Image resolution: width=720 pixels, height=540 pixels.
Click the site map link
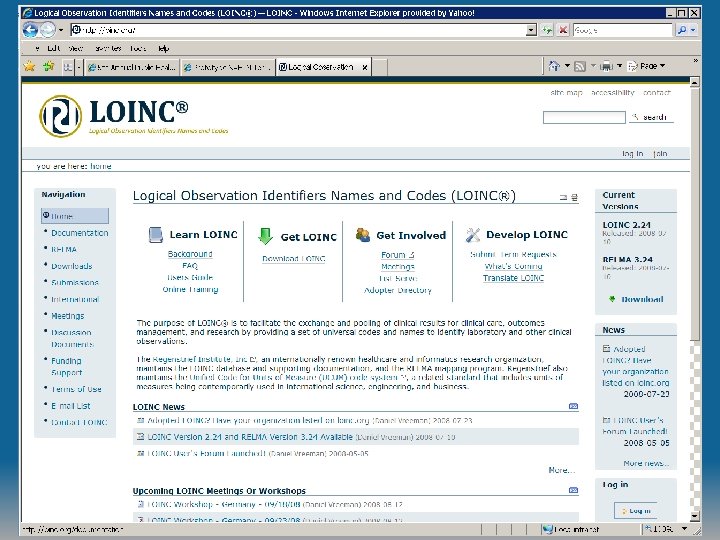566,93
